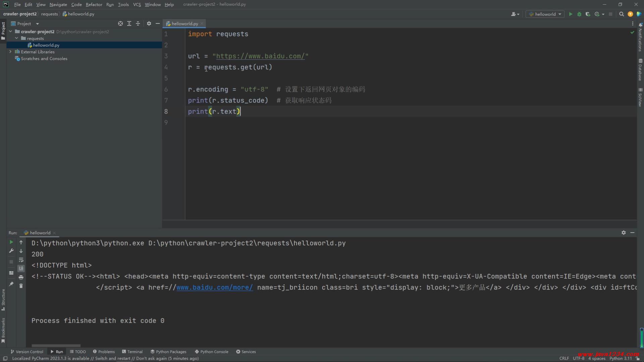Open the Terminal tool window tab

pos(132,352)
